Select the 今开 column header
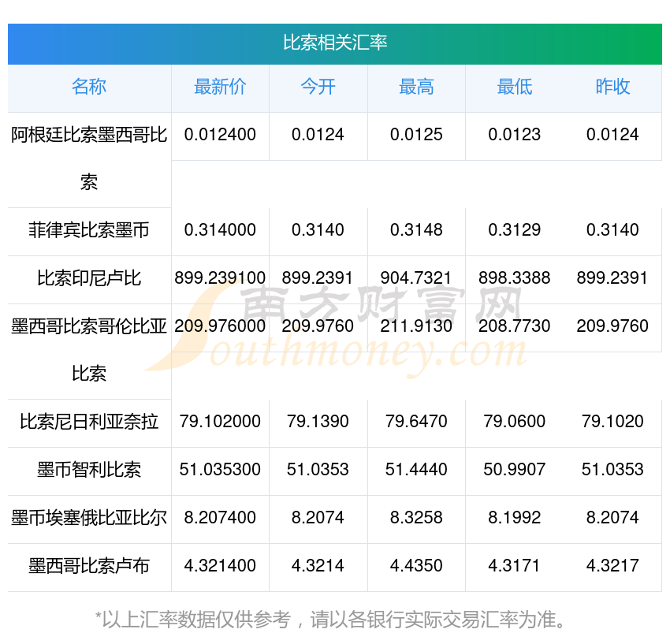Image resolution: width=670 pixels, height=644 pixels. pos(318,87)
